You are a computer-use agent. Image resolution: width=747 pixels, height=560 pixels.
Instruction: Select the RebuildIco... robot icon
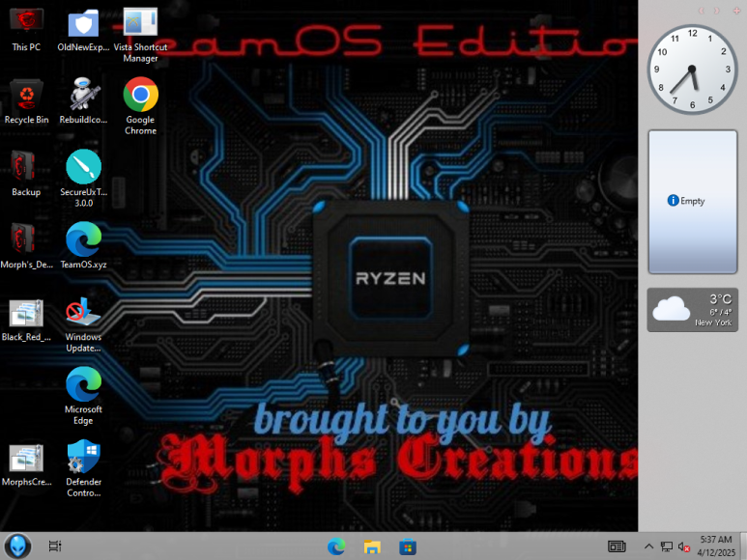tap(83, 100)
